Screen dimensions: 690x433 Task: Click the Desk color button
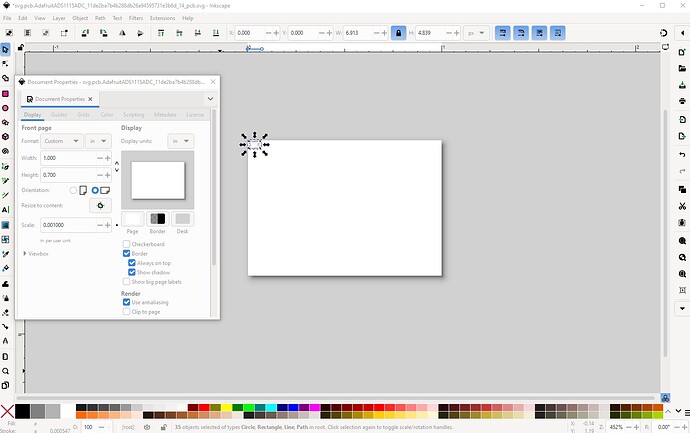pyautogui.click(x=183, y=219)
